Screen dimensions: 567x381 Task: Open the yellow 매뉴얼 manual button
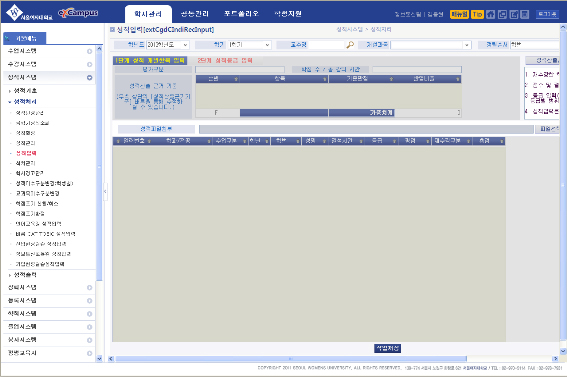pyautogui.click(x=459, y=14)
